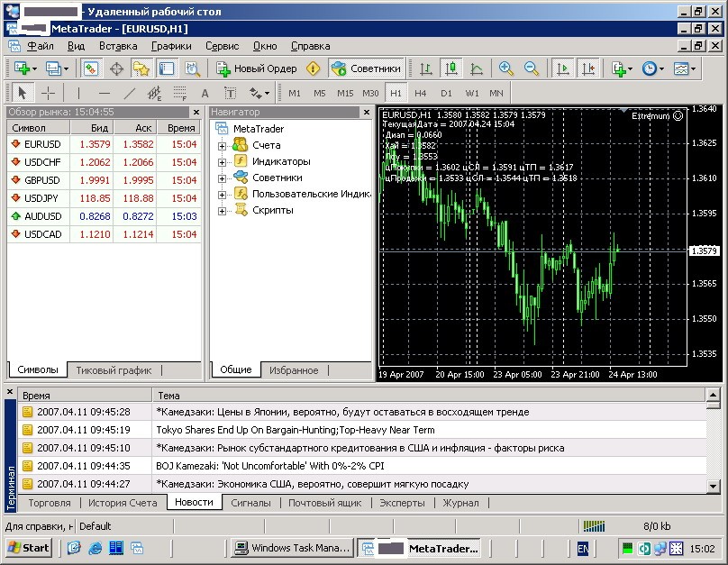The width and height of the screenshot is (728, 565).
Task: Switch to the M15 timeframe
Action: 345,94
